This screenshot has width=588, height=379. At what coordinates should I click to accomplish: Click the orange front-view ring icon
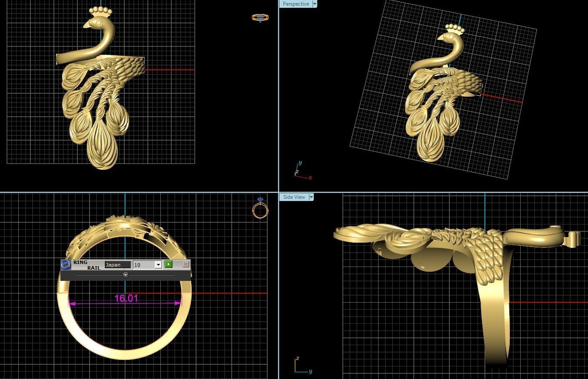coord(260,208)
